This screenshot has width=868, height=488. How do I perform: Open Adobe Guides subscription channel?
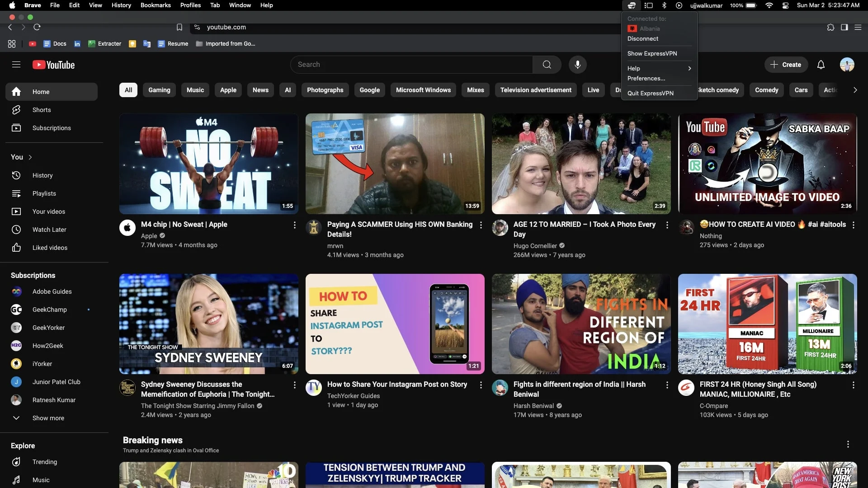[52, 291]
